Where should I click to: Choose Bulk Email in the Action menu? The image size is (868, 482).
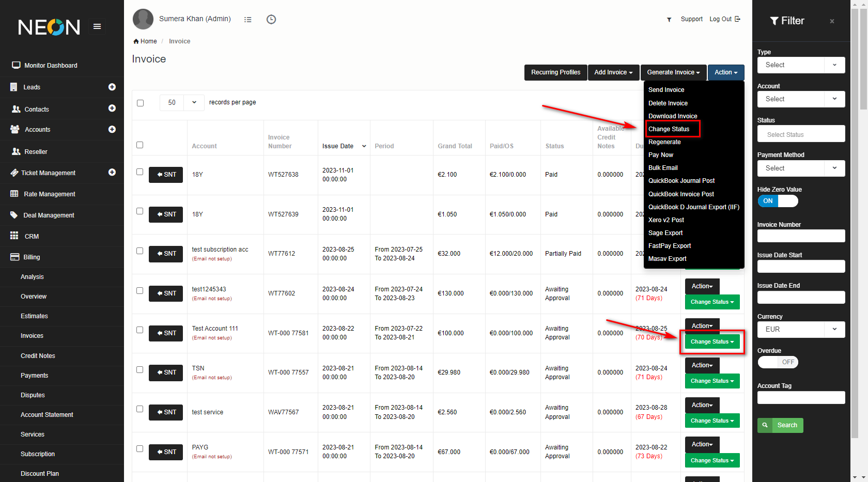tap(663, 168)
